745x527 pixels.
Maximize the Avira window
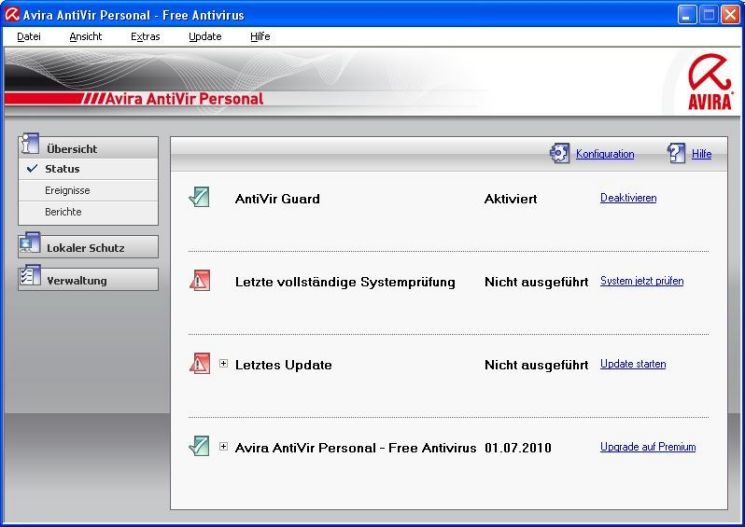click(708, 15)
